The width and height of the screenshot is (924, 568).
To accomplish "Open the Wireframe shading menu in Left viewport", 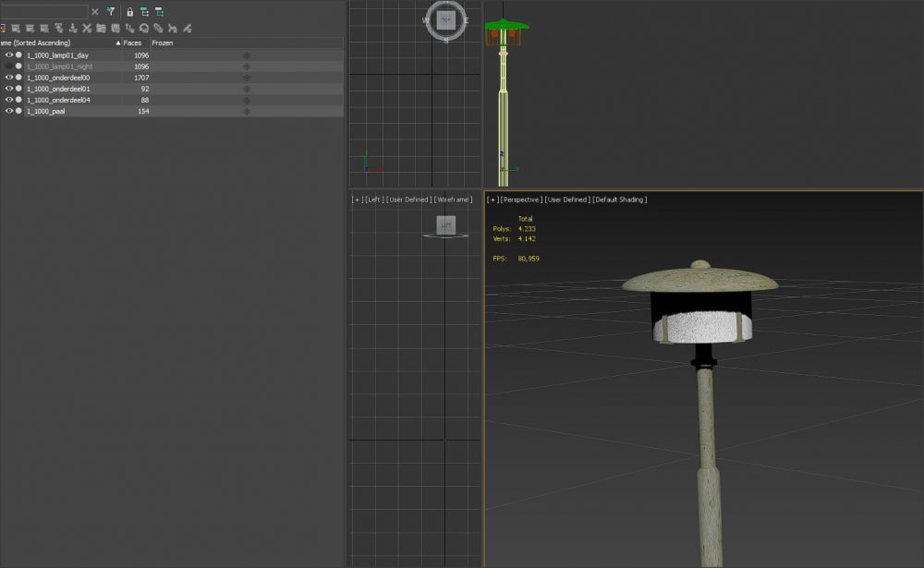I will pyautogui.click(x=454, y=199).
